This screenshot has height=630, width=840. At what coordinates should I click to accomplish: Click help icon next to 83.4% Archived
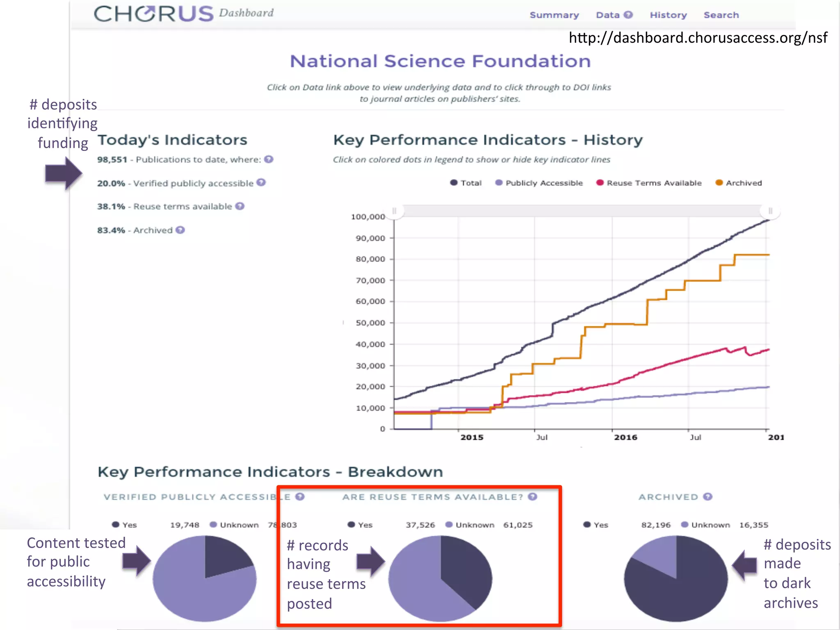[x=180, y=230]
